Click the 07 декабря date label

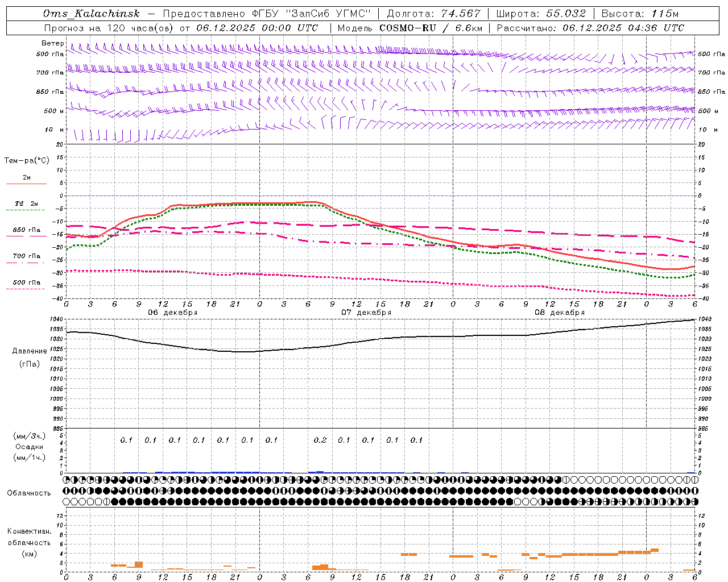pyautogui.click(x=366, y=313)
